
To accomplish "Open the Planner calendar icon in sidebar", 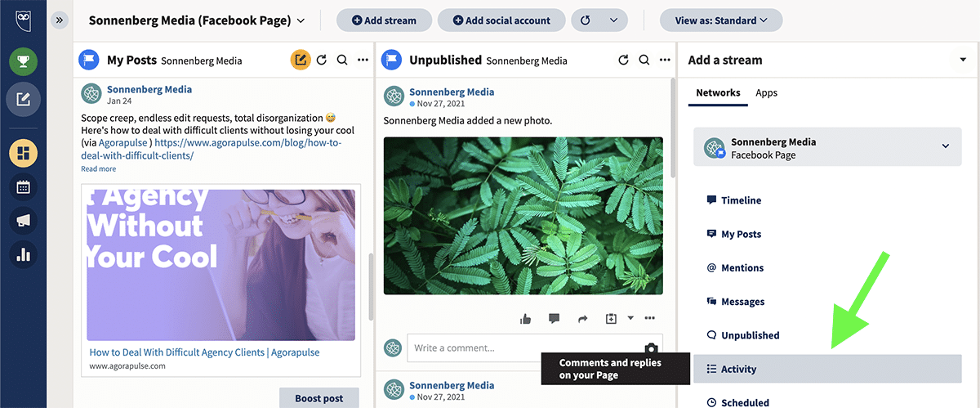I will (x=23, y=187).
